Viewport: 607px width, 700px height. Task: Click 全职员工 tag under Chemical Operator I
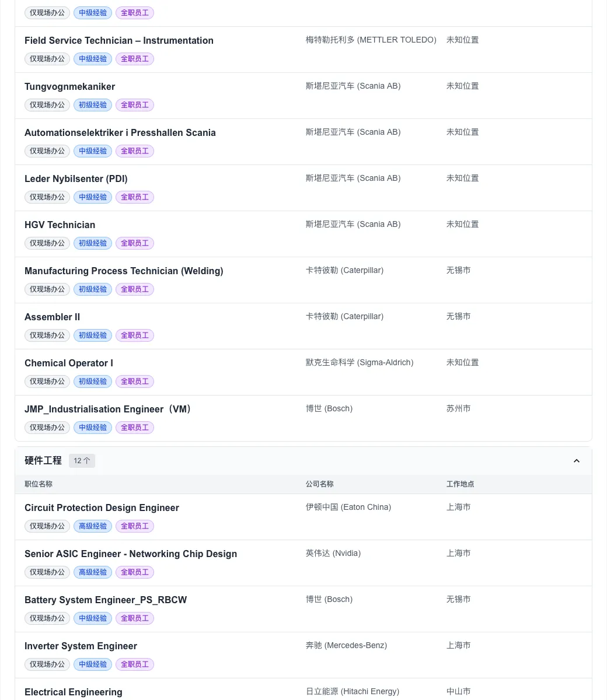tap(135, 381)
